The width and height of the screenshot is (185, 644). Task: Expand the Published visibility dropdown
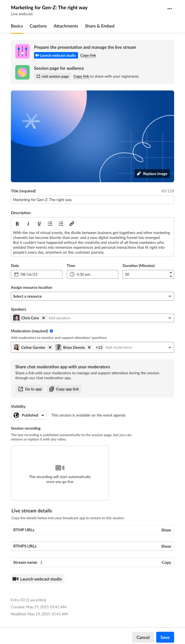(29, 415)
